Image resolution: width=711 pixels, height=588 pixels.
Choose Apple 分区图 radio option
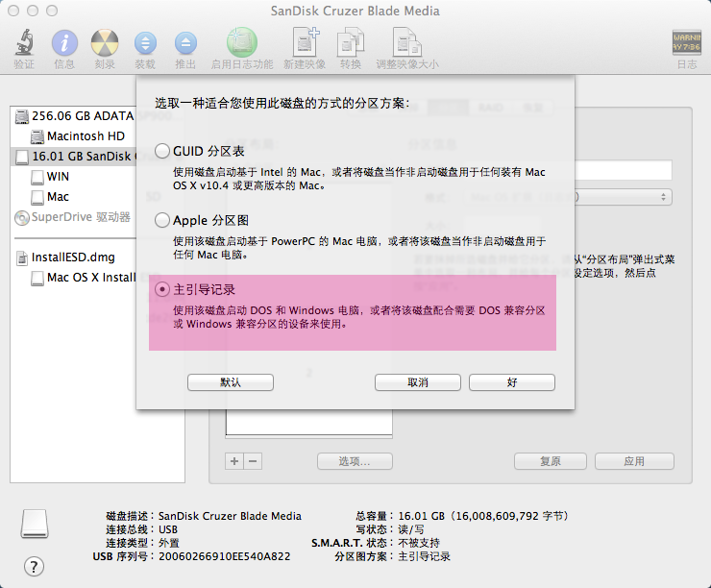[161, 220]
